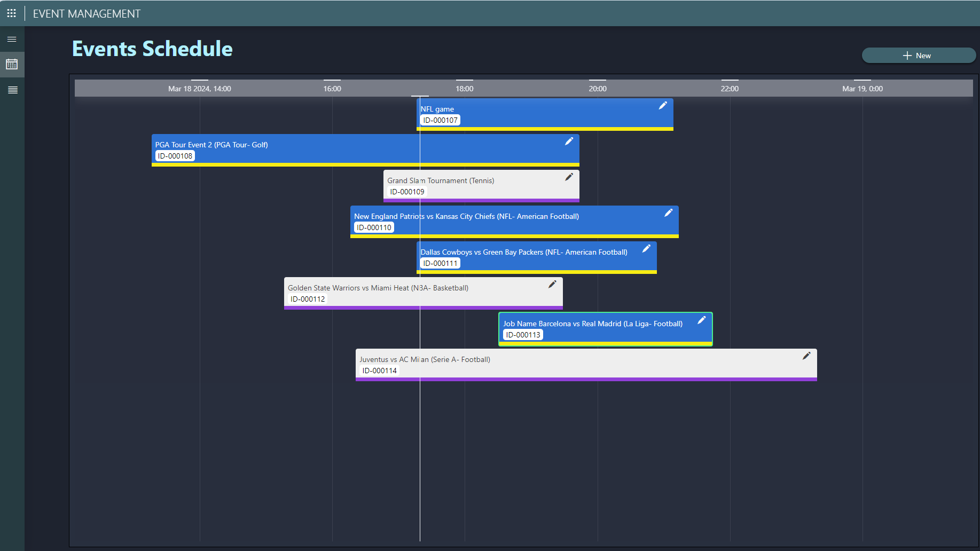The image size is (980, 551).
Task: Click the ID-000108 badge
Action: click(x=175, y=156)
